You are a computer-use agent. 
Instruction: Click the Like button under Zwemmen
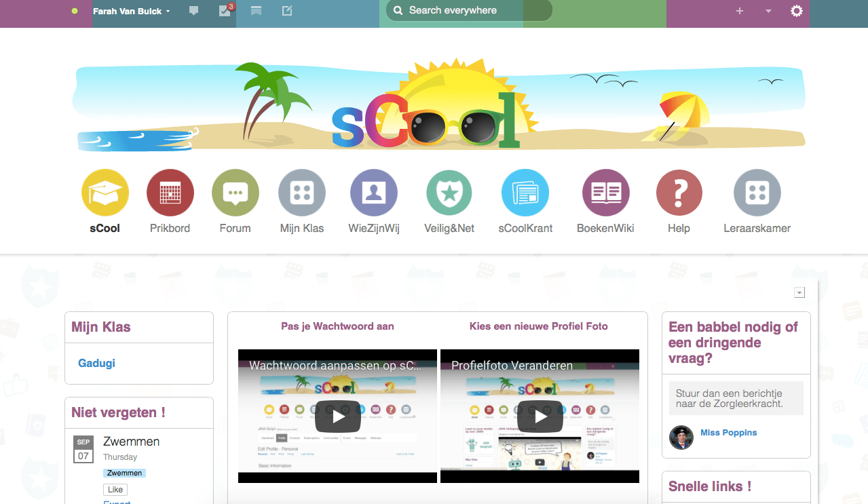coord(115,489)
